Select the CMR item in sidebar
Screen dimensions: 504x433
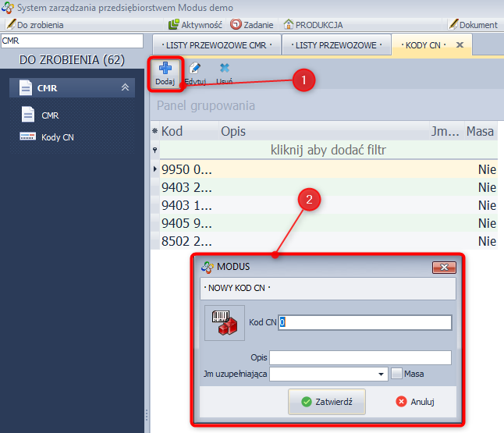(x=40, y=115)
